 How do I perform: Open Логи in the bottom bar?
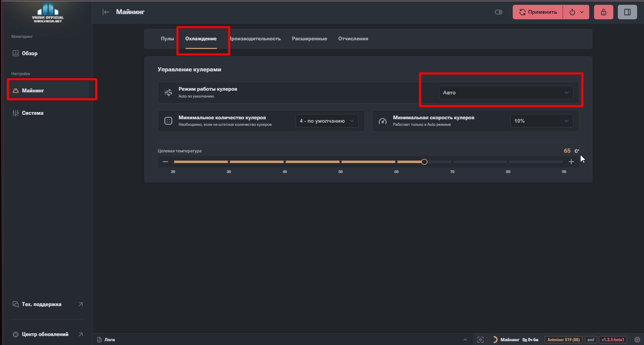[x=106, y=340]
